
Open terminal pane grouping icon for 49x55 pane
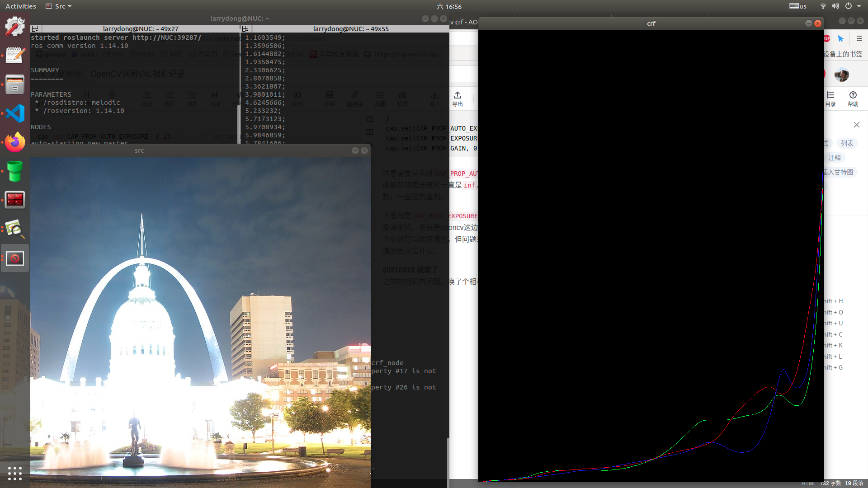pyautogui.click(x=245, y=28)
